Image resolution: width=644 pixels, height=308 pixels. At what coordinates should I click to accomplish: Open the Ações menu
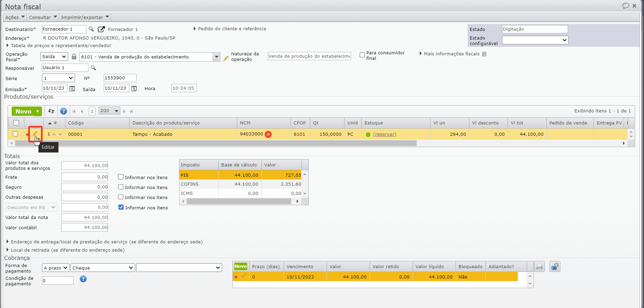coord(15,17)
